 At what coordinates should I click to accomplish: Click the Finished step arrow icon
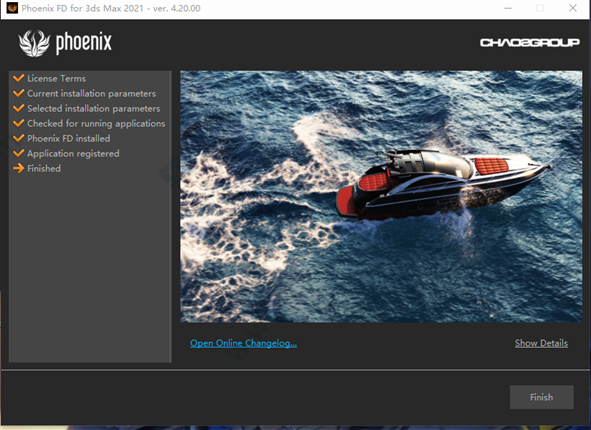pos(18,168)
